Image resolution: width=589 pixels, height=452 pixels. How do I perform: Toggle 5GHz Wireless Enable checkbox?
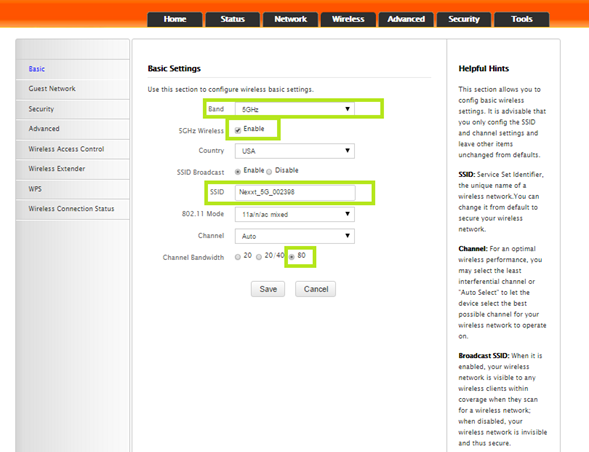(x=238, y=130)
